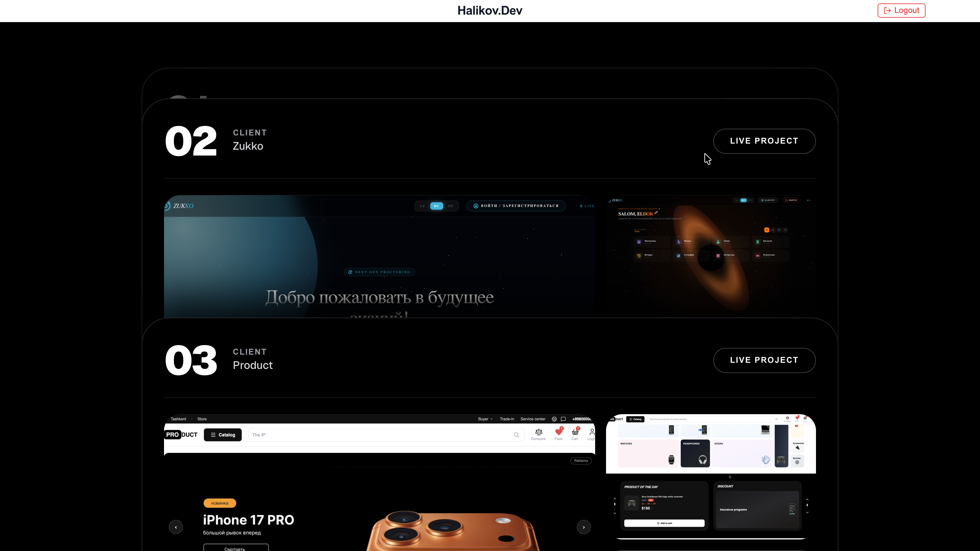Click the phone icon in the Insurance programs card
The width and height of the screenshot is (980, 551).
(x=792, y=509)
